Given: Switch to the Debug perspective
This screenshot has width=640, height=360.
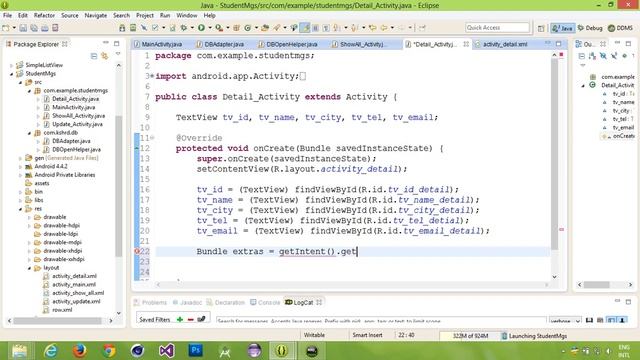Looking at the screenshot, I should coord(590,28).
